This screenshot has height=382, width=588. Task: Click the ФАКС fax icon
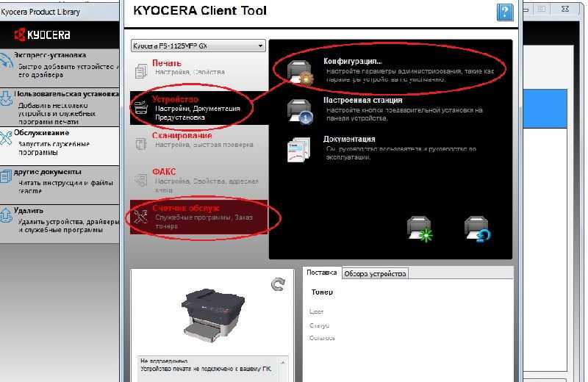pos(141,180)
